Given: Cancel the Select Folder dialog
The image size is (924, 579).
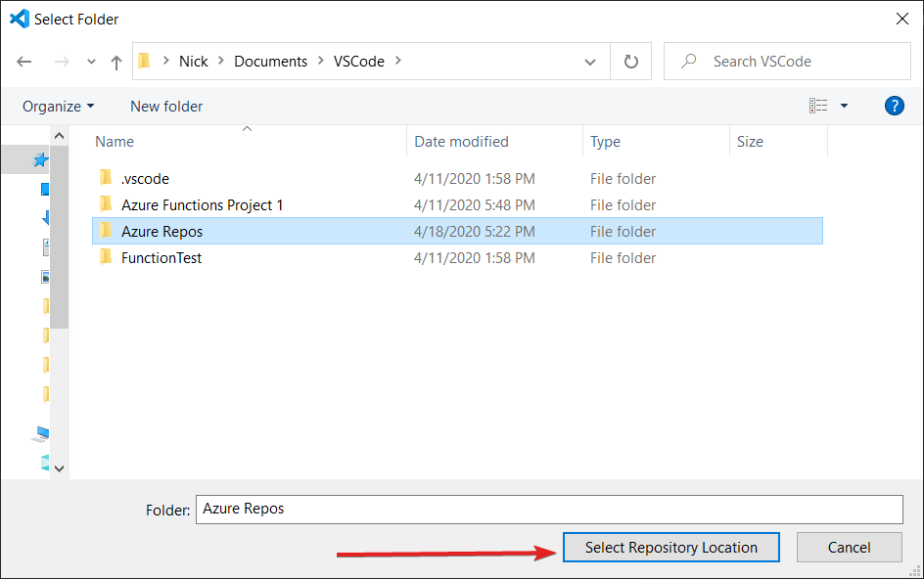Looking at the screenshot, I should 850,547.
